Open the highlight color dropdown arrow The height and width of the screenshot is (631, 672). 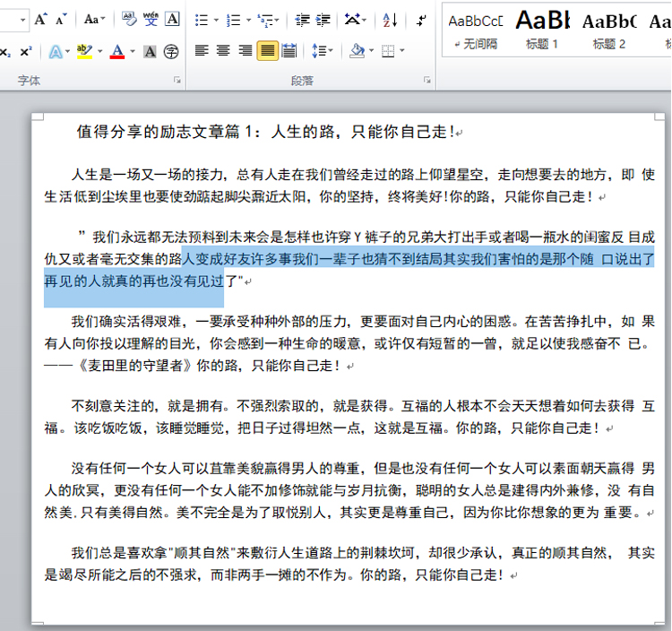tap(99, 51)
